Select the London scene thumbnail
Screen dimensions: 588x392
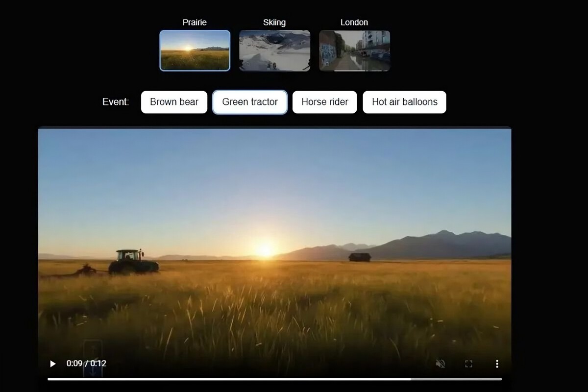point(354,50)
